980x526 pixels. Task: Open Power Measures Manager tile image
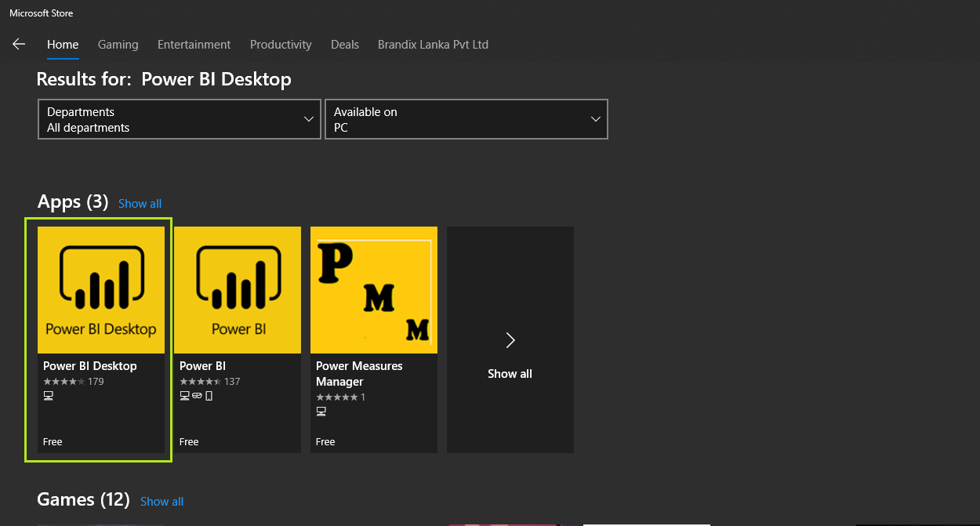click(374, 290)
